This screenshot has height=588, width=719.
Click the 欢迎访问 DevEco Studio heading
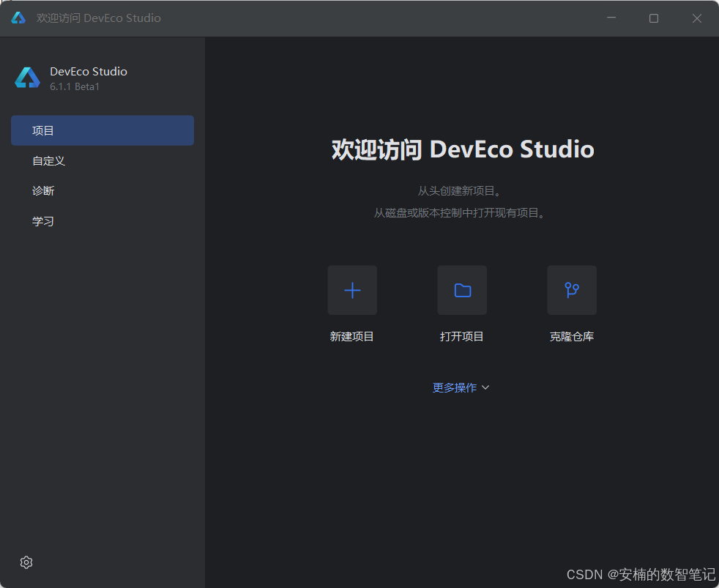(x=463, y=149)
